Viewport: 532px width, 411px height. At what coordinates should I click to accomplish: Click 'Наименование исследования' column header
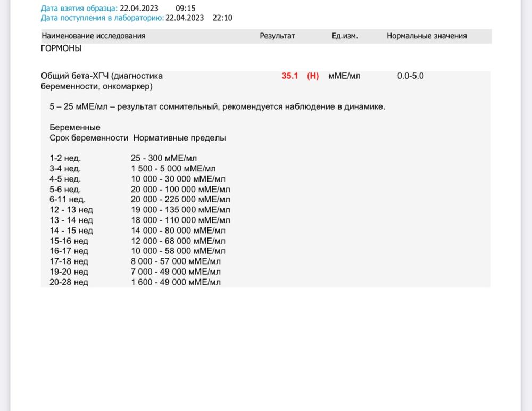pos(93,36)
